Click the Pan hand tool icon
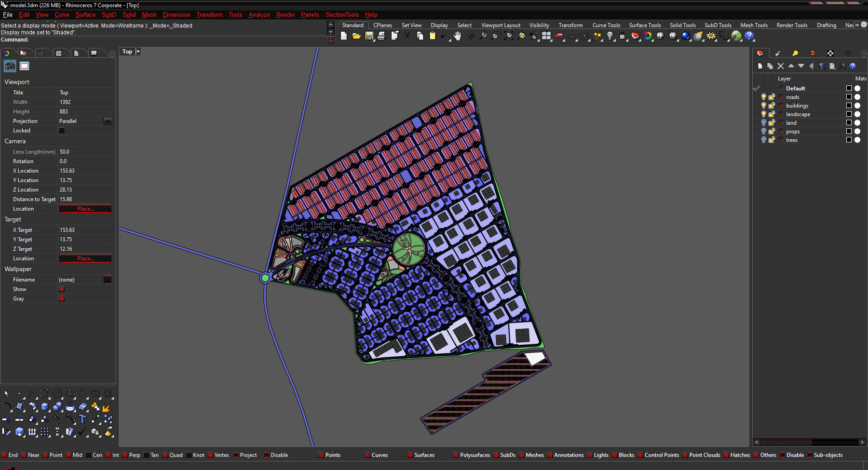Viewport: 868px width, 470px height. tap(457, 36)
